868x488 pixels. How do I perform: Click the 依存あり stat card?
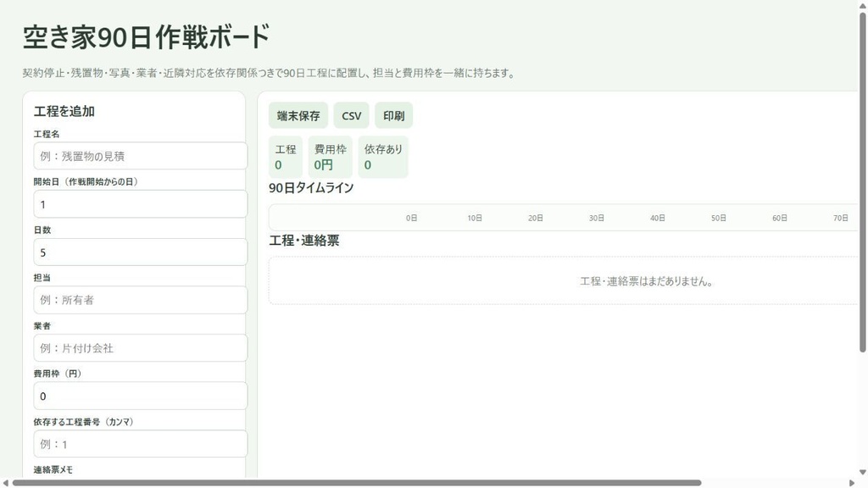pos(383,157)
